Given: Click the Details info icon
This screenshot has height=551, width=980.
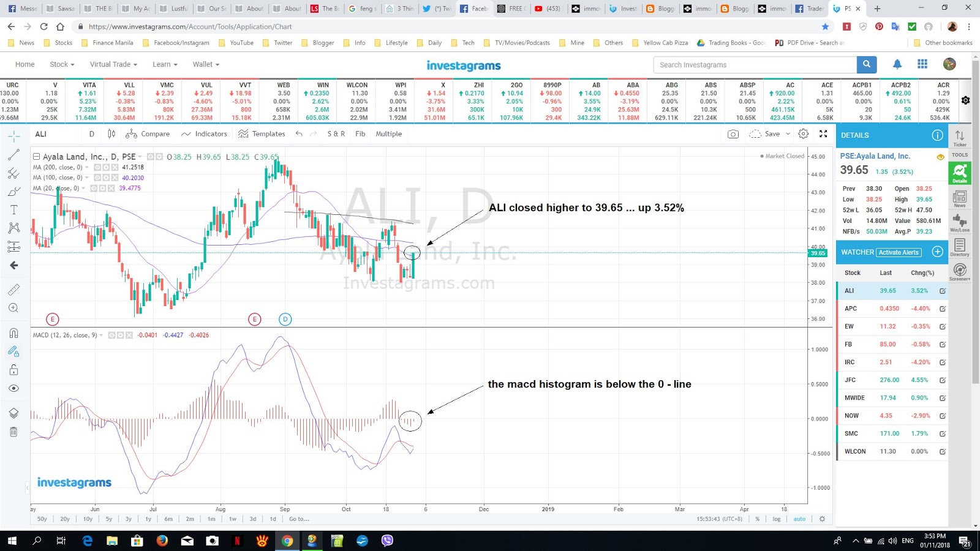Looking at the screenshot, I should pyautogui.click(x=937, y=135).
